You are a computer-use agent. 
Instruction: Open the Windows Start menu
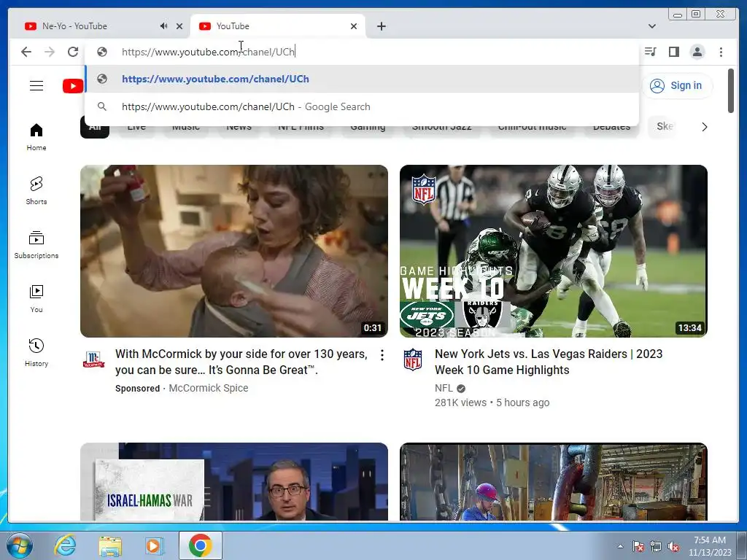[19, 545]
